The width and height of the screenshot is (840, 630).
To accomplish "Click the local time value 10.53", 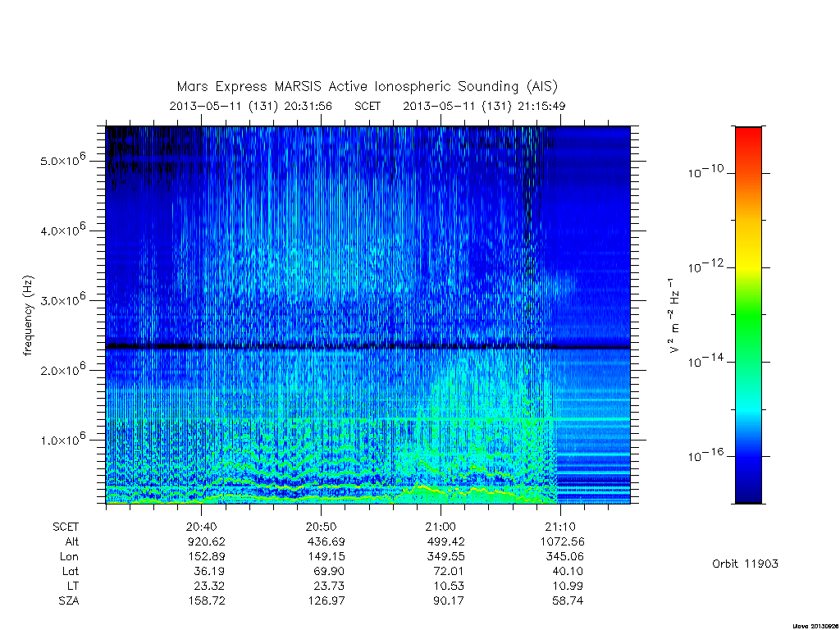I will point(449,586).
